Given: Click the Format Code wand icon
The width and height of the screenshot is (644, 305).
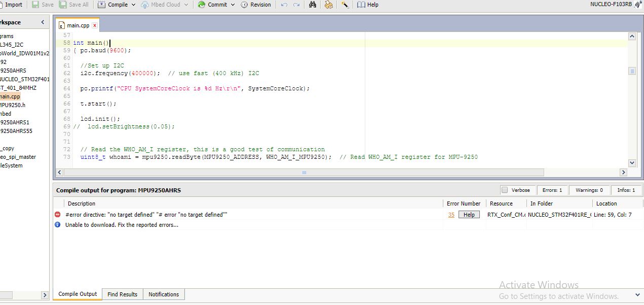Looking at the screenshot, I should (345, 5).
